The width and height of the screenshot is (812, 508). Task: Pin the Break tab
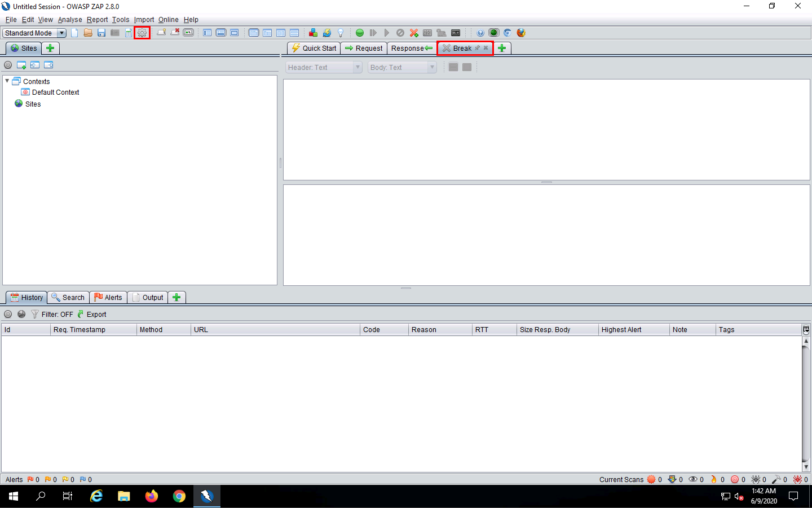click(x=477, y=48)
